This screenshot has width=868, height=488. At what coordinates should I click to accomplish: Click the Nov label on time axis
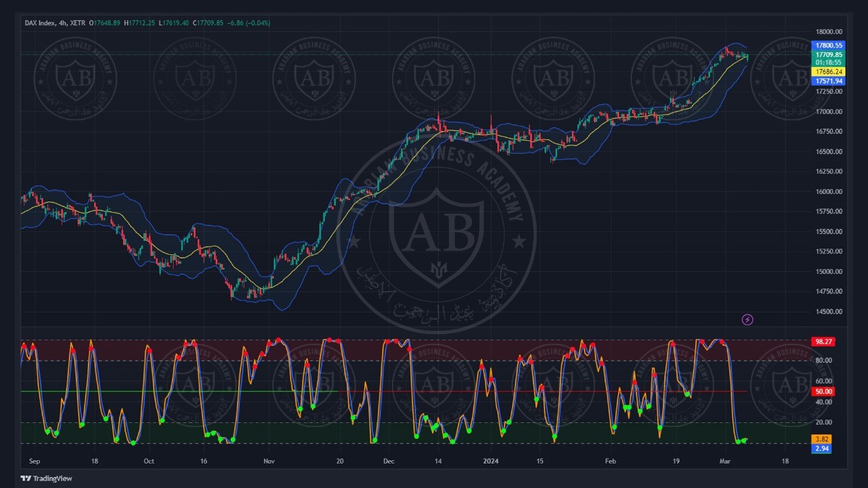point(269,461)
